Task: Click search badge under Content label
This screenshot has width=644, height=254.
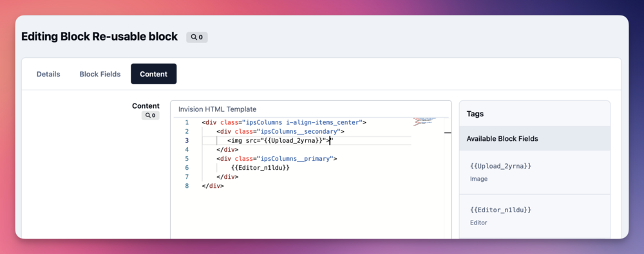Action: (x=150, y=115)
